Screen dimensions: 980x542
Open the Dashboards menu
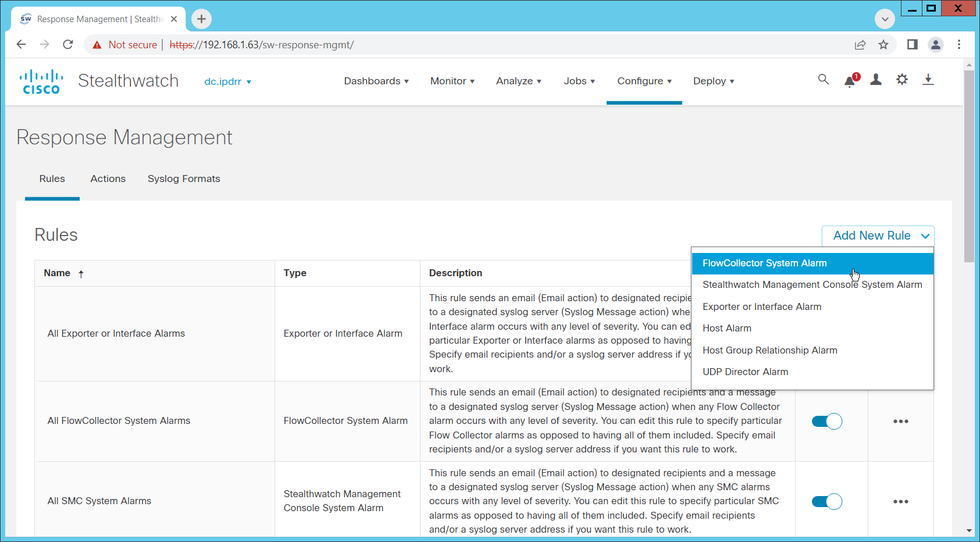coord(376,81)
